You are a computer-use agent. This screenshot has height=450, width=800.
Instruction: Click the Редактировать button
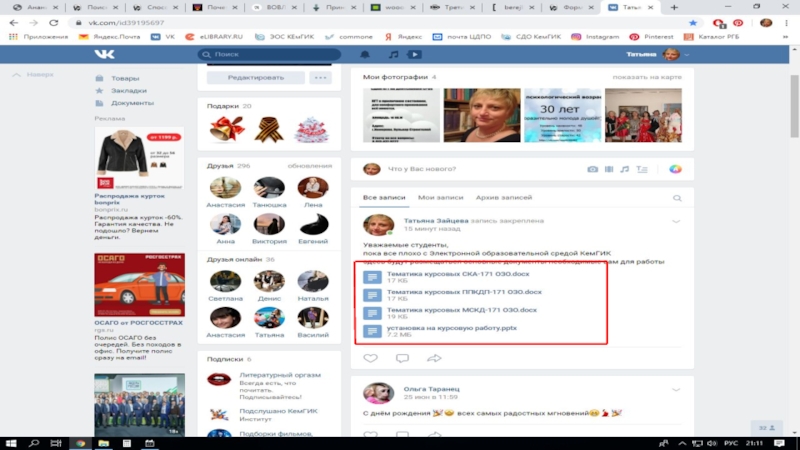[255, 77]
